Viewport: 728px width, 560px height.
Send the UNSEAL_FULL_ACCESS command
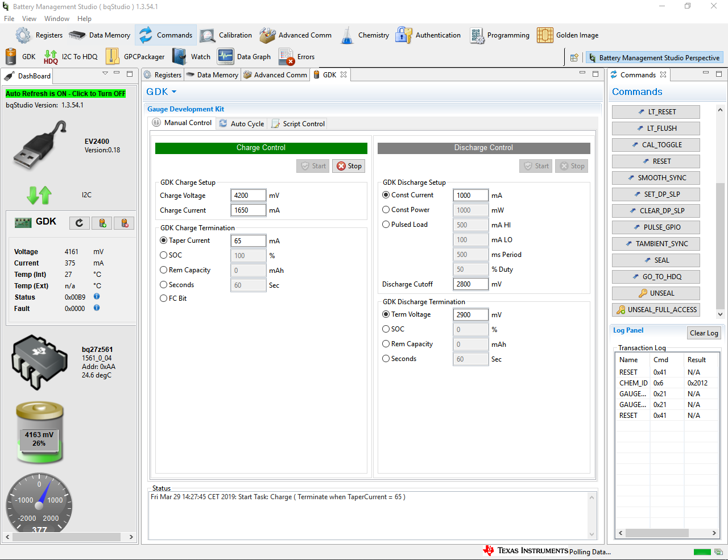pyautogui.click(x=656, y=310)
